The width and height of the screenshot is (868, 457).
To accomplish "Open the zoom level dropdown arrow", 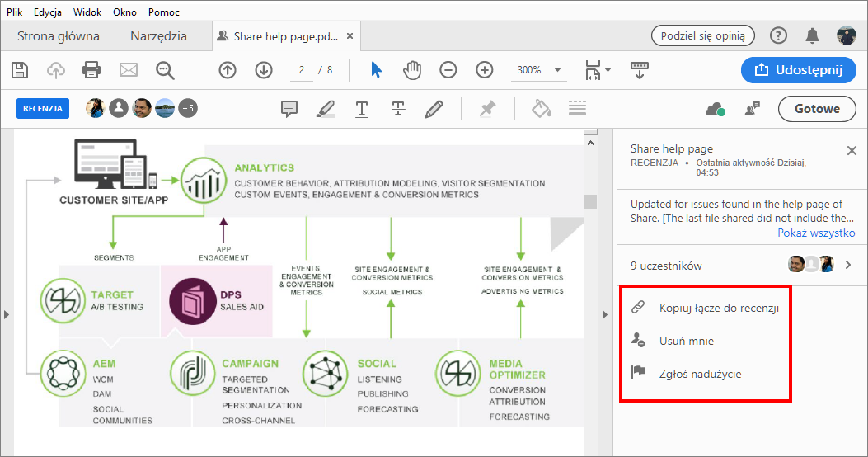I will tap(557, 70).
